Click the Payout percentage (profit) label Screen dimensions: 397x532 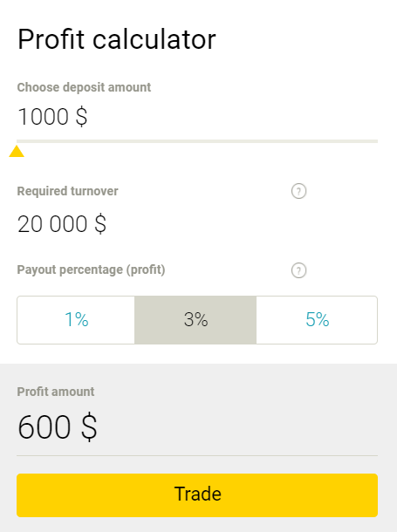91,269
